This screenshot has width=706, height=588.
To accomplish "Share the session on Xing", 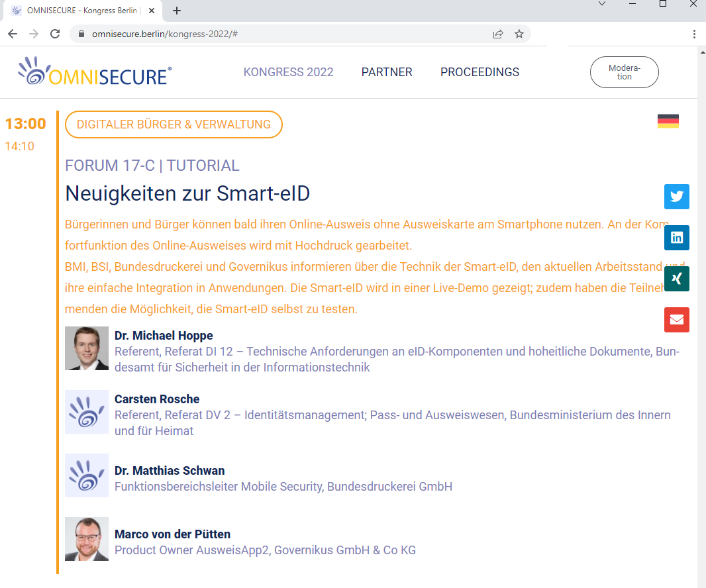I will pos(676,279).
